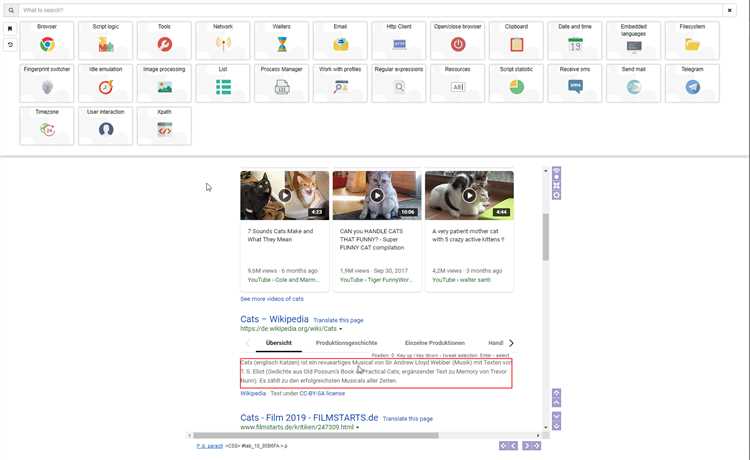Click the horizontal scrollbar thumb of browser view
Viewport: 750px width, 460px height.
tap(316, 436)
